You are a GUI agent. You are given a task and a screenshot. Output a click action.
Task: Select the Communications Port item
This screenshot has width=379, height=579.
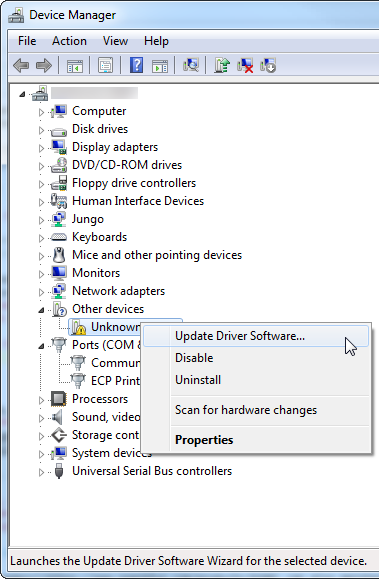[x=116, y=363]
